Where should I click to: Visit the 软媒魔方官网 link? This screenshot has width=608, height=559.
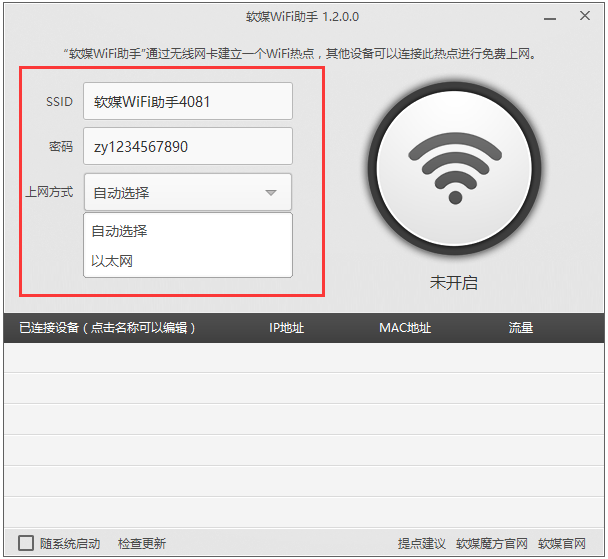(491, 543)
